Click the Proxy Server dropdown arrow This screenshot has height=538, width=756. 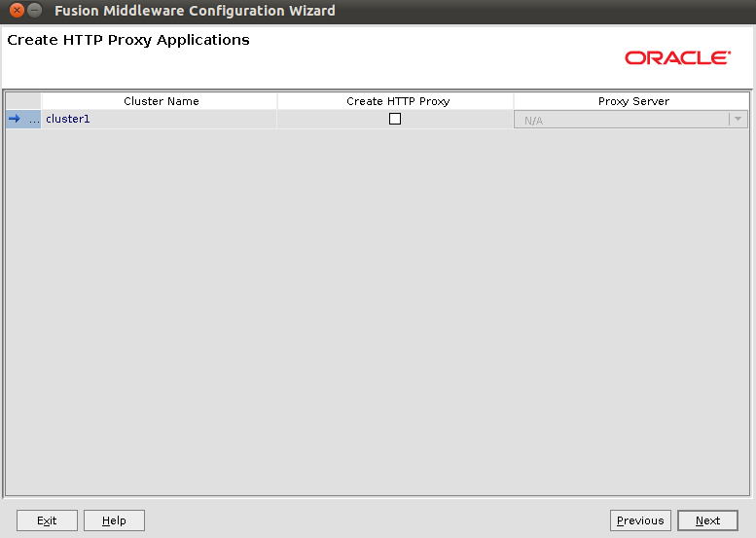pyautogui.click(x=738, y=120)
